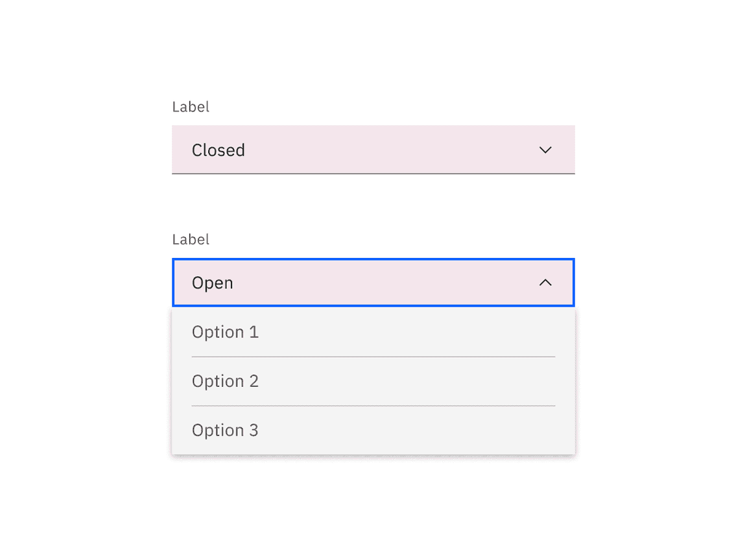Click the Label text above the Open dropdown

pos(191,239)
